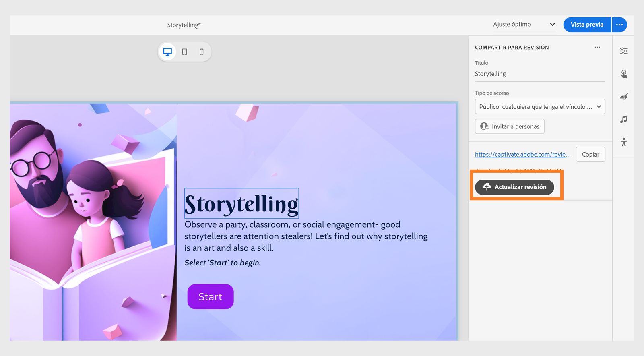
Task: Open the captivate.adobe.com review link
Action: coord(522,154)
